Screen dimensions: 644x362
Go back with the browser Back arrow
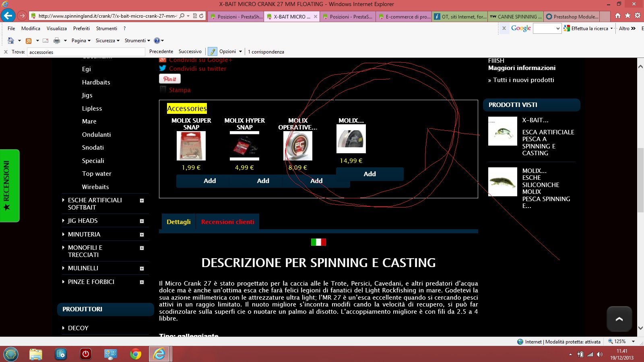(8, 16)
